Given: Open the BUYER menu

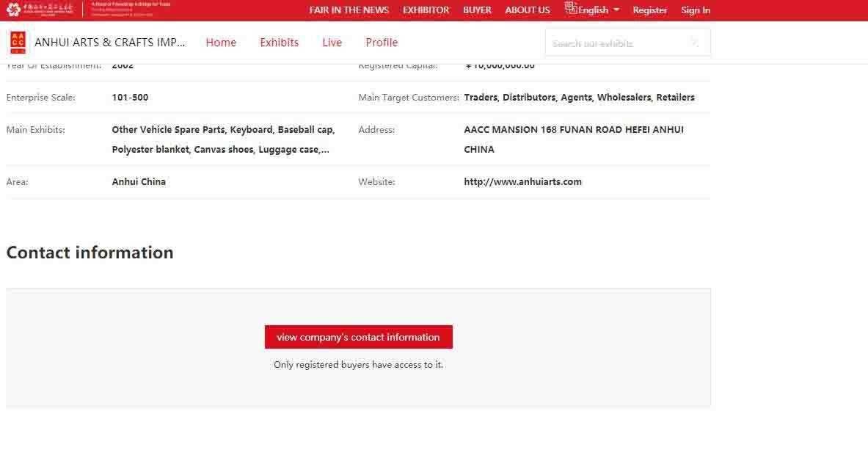Looking at the screenshot, I should (x=477, y=10).
